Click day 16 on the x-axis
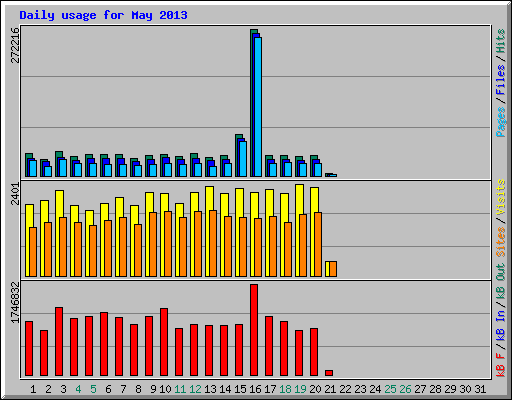The height and width of the screenshot is (400, 512). 255,389
